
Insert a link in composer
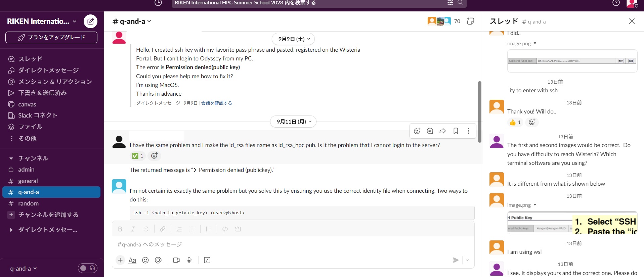pos(163,229)
